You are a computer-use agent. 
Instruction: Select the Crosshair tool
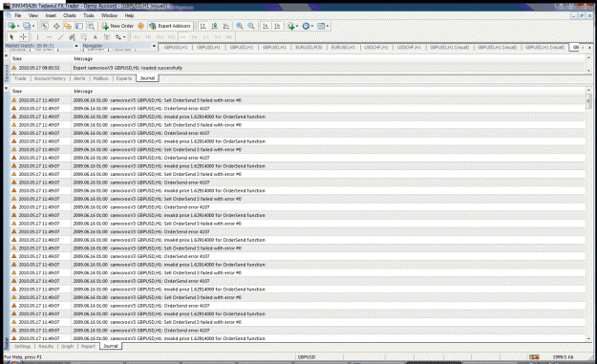click(x=23, y=37)
